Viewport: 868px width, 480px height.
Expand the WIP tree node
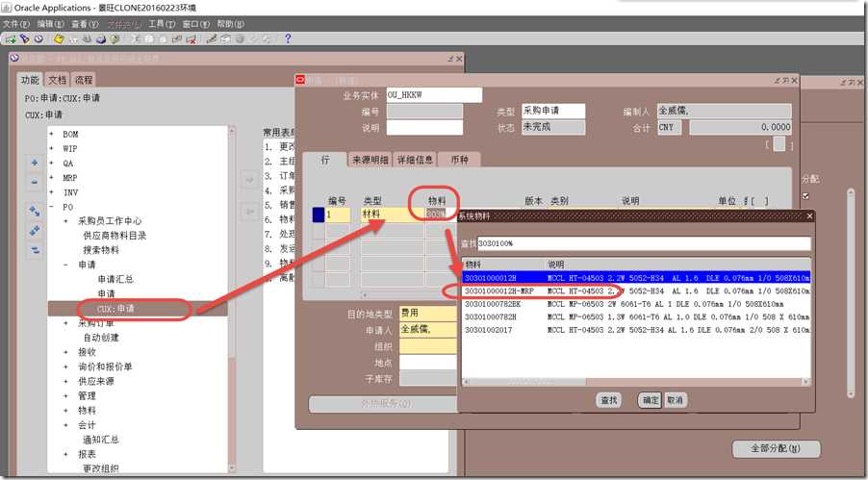(x=51, y=148)
